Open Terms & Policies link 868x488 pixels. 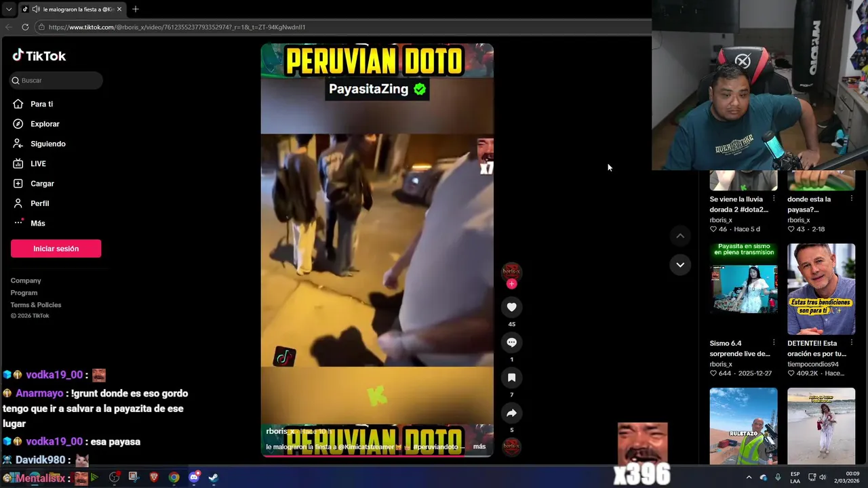click(36, 305)
